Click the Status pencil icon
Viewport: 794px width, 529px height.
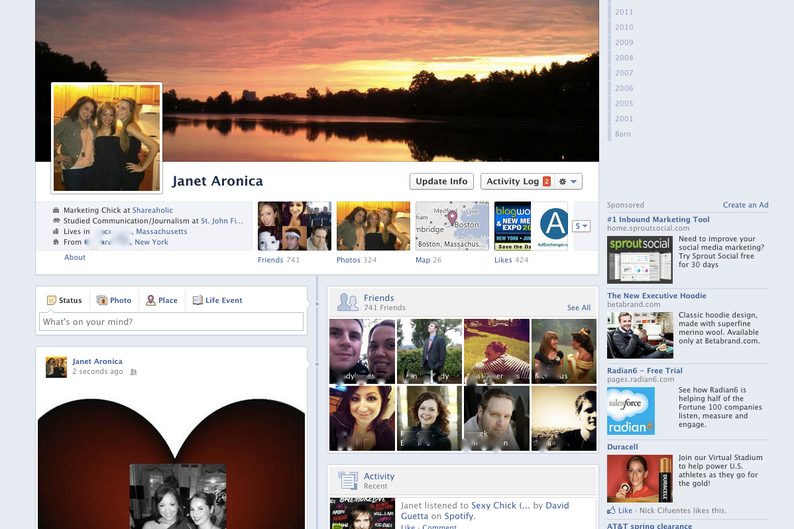[x=51, y=300]
